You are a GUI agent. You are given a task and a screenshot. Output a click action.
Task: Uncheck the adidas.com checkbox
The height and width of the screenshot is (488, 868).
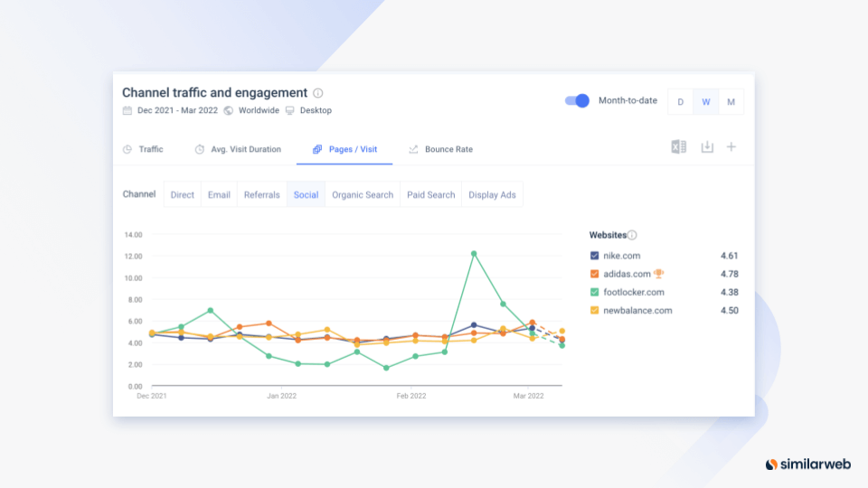(x=595, y=274)
